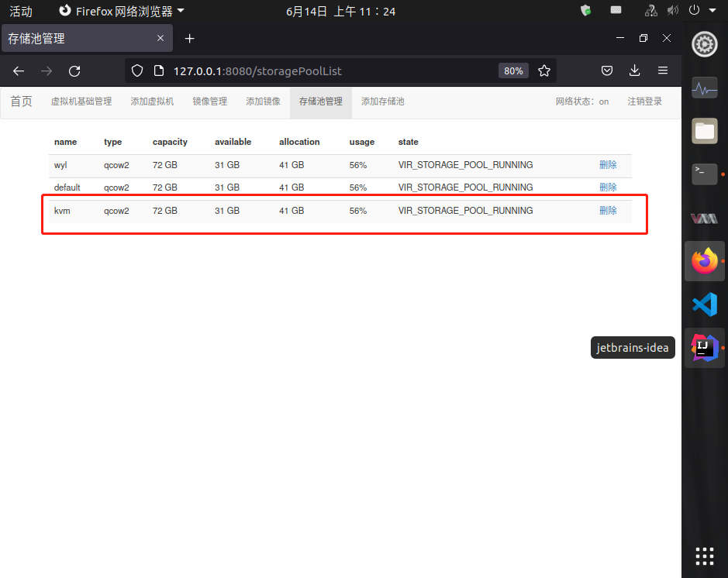Open 活动 activities overview
This screenshot has height=578, width=728.
click(21, 11)
